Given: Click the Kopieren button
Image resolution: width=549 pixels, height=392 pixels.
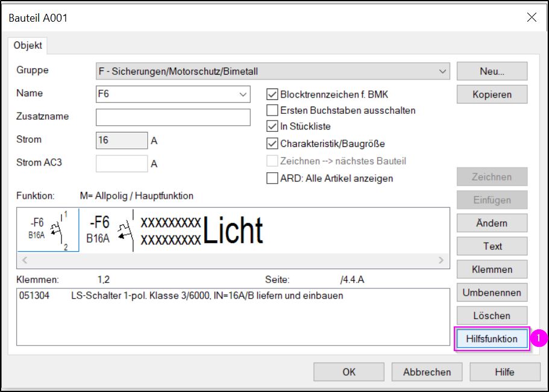Looking at the screenshot, I should tap(492, 95).
